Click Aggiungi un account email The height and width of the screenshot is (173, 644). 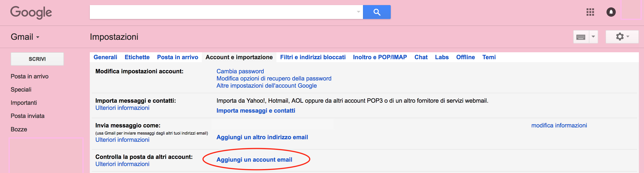coord(254,160)
